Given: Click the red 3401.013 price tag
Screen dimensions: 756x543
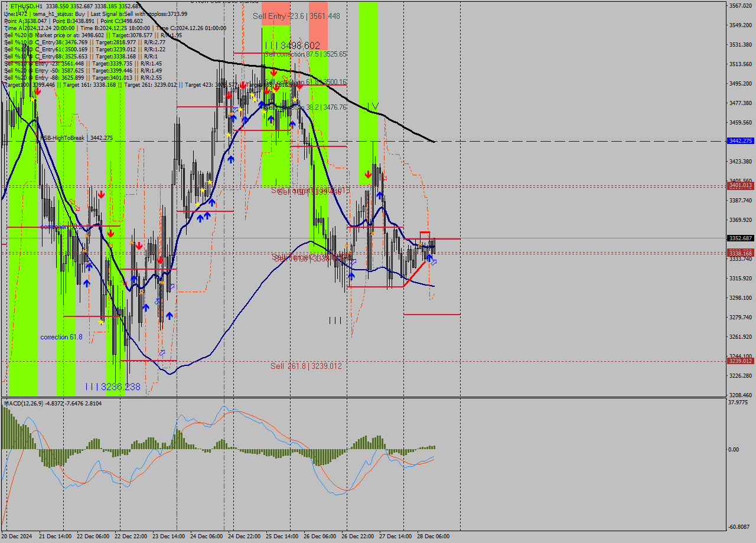Looking at the screenshot, I should click(x=741, y=185).
